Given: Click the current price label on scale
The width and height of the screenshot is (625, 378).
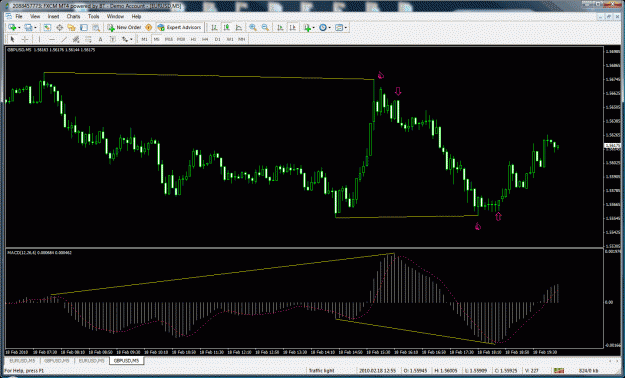Looking at the screenshot, I should (x=613, y=146).
